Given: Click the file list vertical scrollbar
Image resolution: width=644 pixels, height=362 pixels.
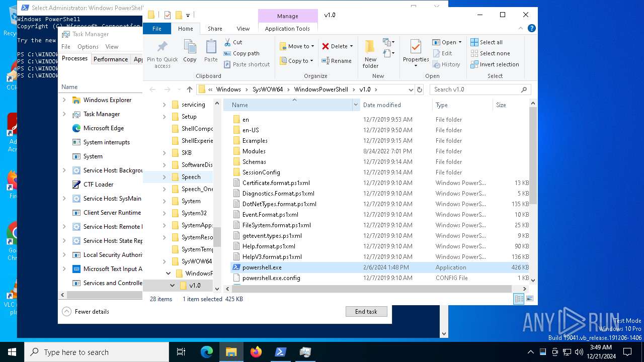Looking at the screenshot, I should tap(533, 157).
